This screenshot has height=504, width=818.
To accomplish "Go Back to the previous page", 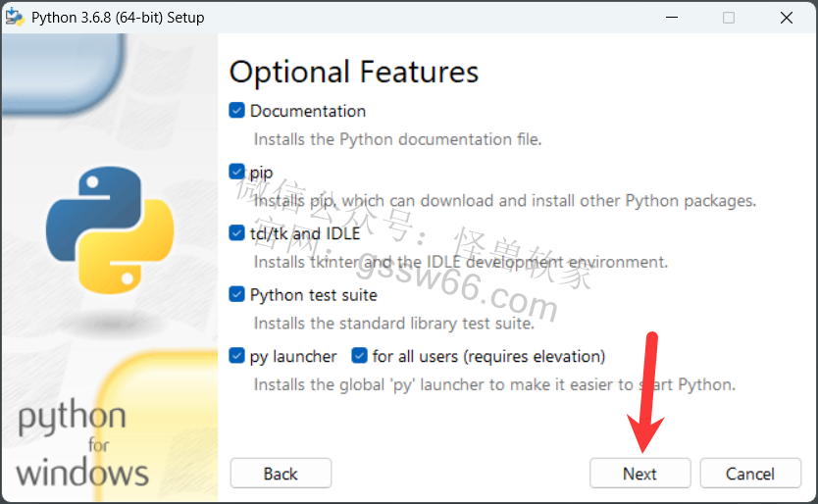I will (x=281, y=474).
